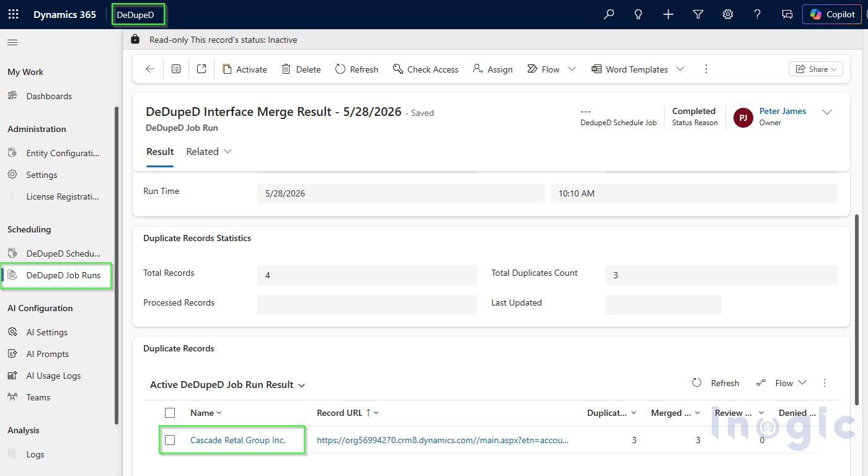Click the plus quick create icon

point(668,14)
